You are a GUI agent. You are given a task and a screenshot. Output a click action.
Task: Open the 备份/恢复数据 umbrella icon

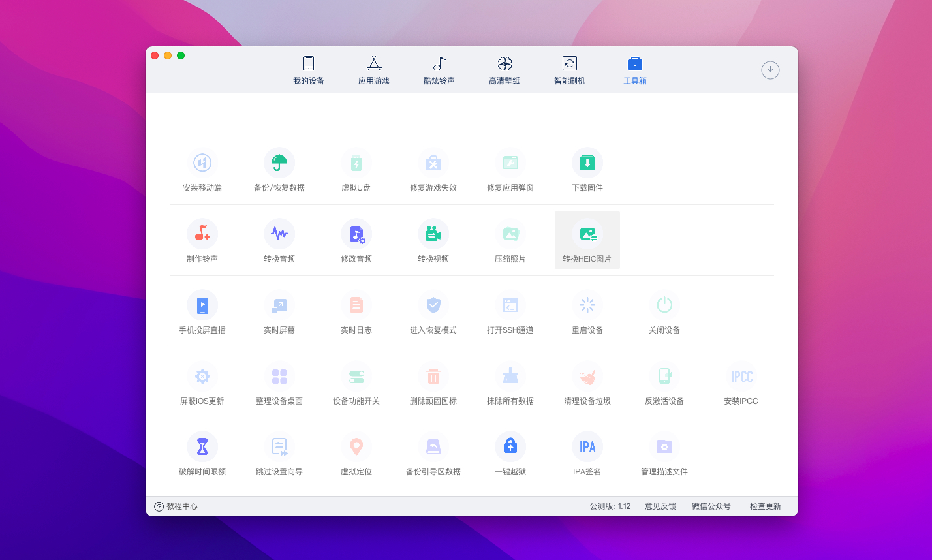279,163
